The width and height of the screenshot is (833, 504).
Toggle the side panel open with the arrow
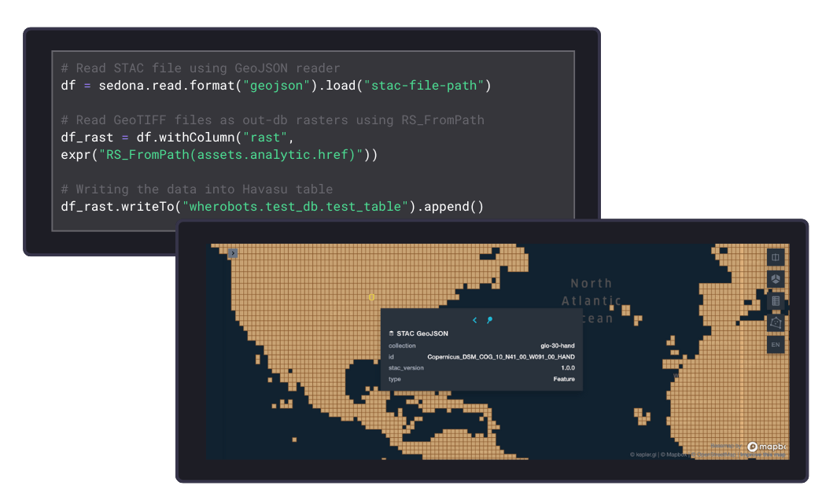click(x=233, y=253)
